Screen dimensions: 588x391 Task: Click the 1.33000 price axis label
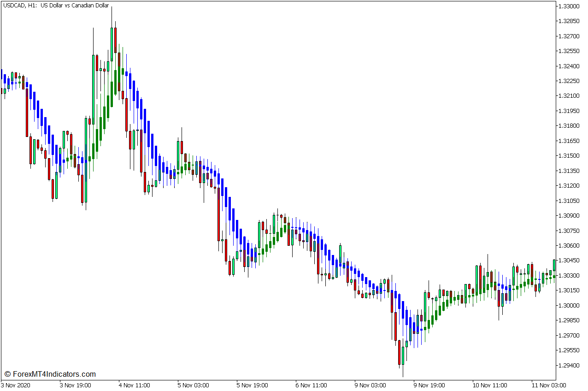coord(568,6)
